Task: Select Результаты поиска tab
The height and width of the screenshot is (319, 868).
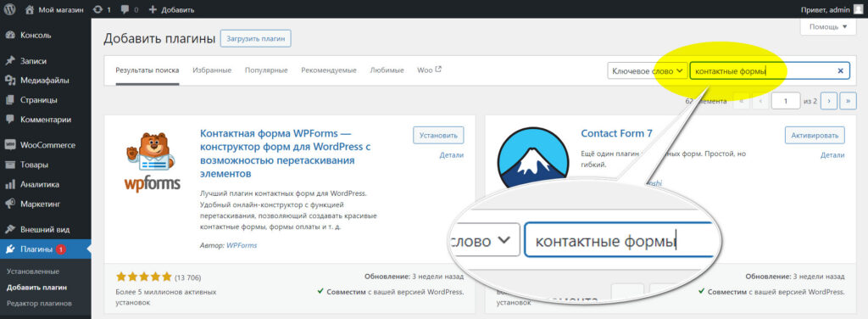Action: pyautogui.click(x=147, y=70)
